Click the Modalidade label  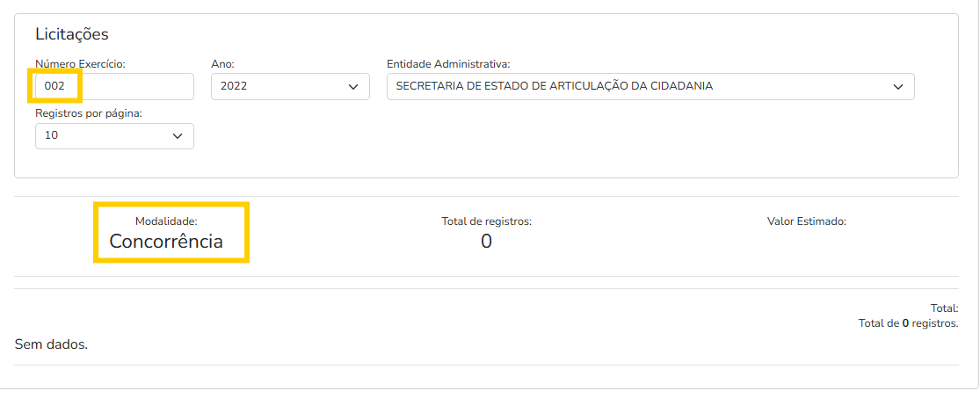166,221
